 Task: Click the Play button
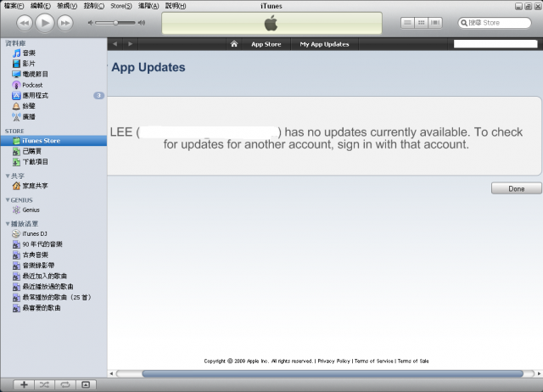point(45,23)
